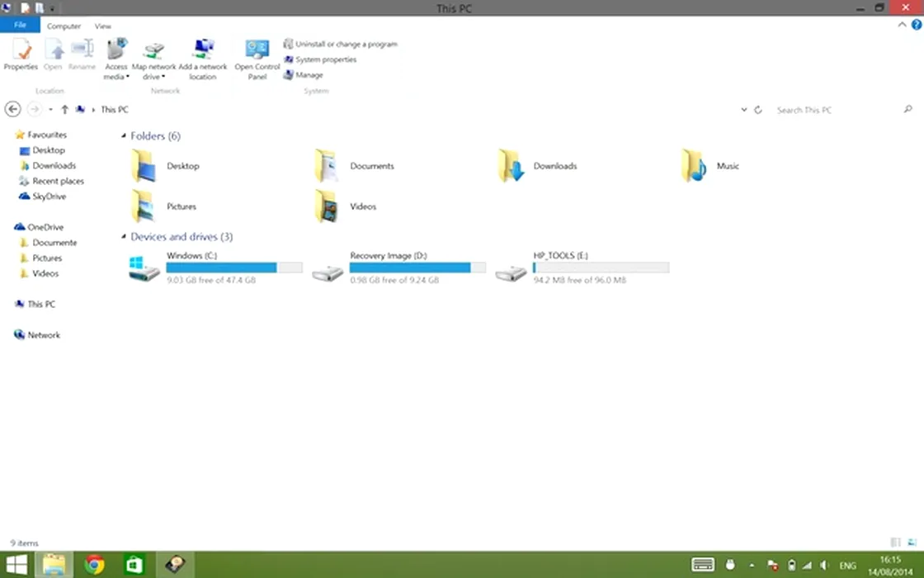Viewport: 924px width, 578px height.
Task: Click the refresh button beside address bar
Action: pyautogui.click(x=758, y=110)
